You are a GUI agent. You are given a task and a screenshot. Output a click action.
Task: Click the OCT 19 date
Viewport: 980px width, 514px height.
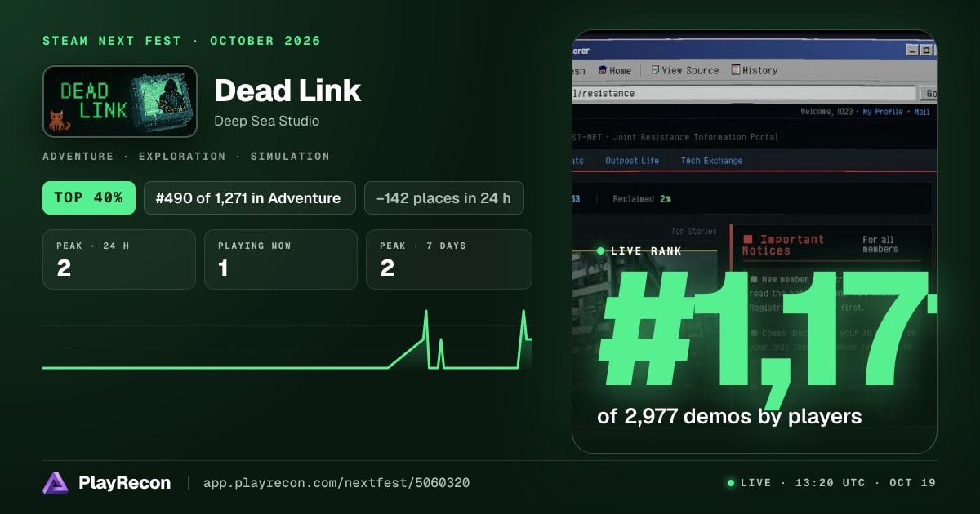click(913, 483)
